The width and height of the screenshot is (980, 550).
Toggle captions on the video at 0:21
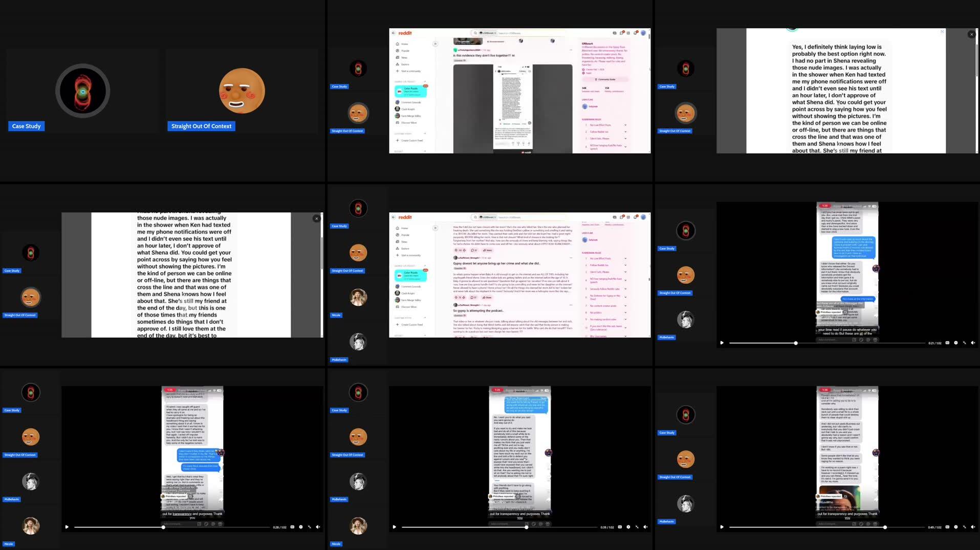[947, 343]
